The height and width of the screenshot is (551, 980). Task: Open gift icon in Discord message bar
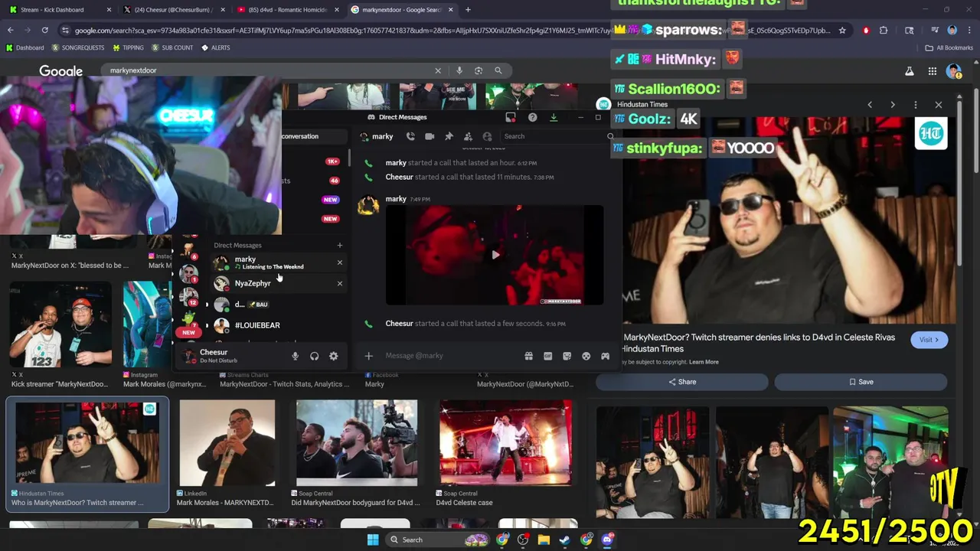[x=528, y=356]
